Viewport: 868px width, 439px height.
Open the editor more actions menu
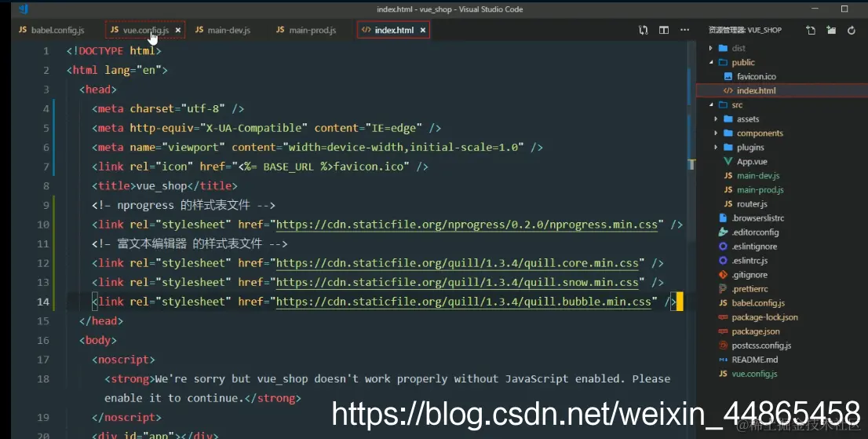point(685,30)
